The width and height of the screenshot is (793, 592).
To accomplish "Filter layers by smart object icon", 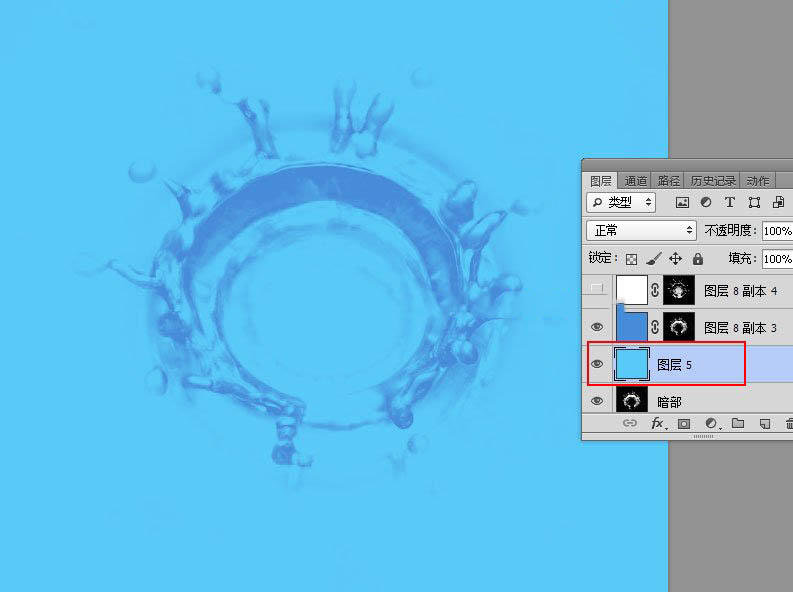I will point(778,202).
